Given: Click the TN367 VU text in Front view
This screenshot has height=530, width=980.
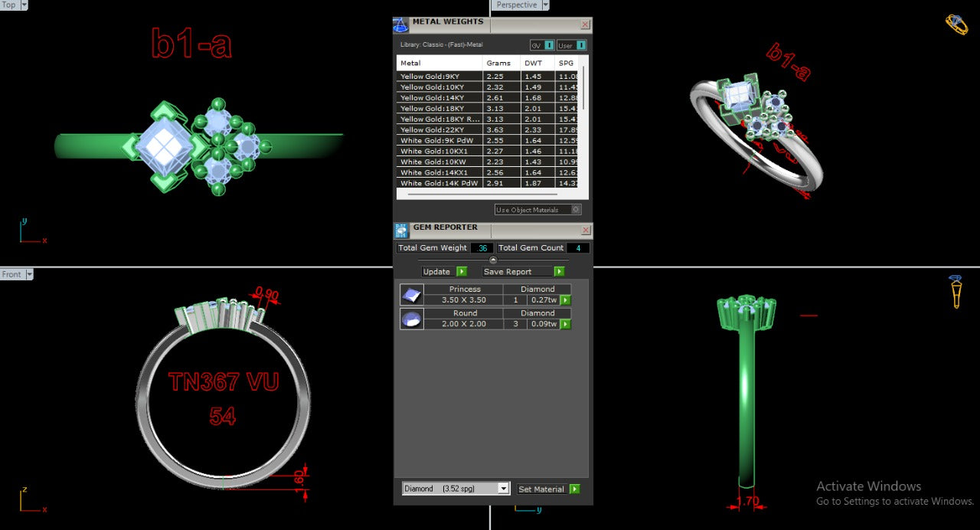Looking at the screenshot, I should pyautogui.click(x=224, y=381).
